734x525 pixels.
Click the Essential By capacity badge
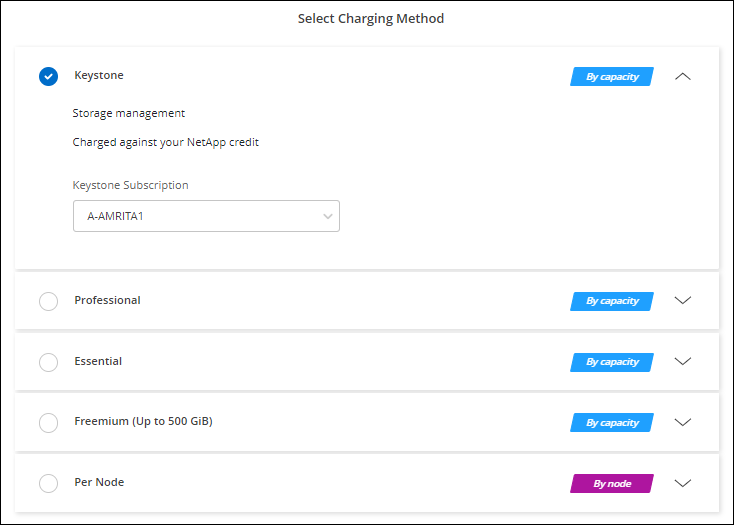[612, 362]
